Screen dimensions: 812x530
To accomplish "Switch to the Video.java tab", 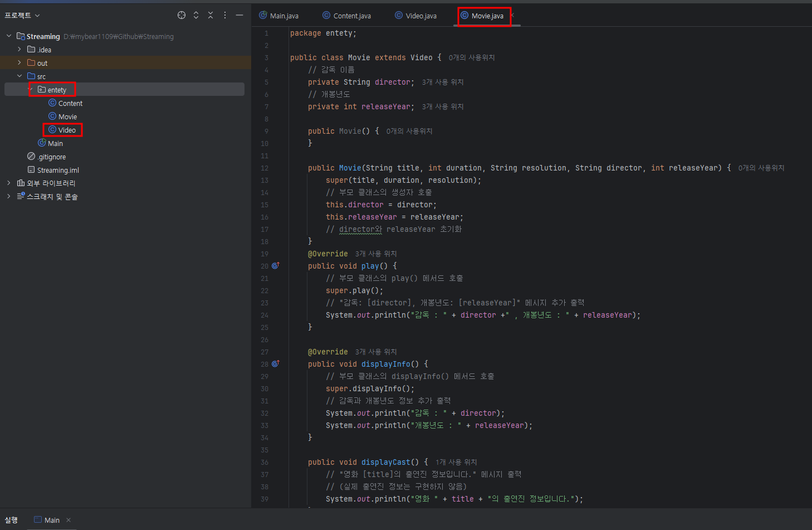I will coord(416,16).
